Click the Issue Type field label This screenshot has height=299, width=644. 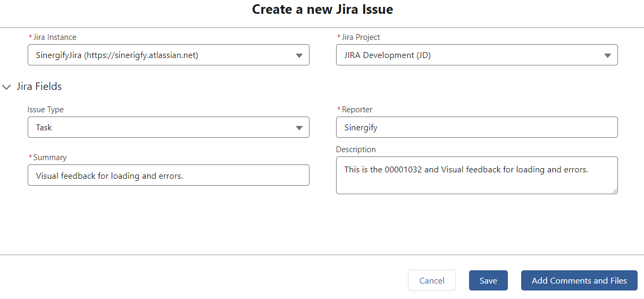[x=46, y=110]
